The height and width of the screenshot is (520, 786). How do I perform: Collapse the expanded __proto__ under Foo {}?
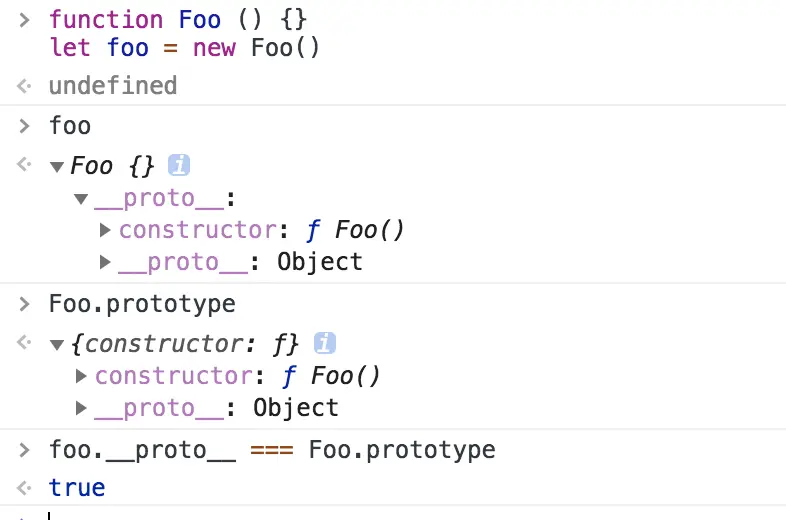(81, 199)
